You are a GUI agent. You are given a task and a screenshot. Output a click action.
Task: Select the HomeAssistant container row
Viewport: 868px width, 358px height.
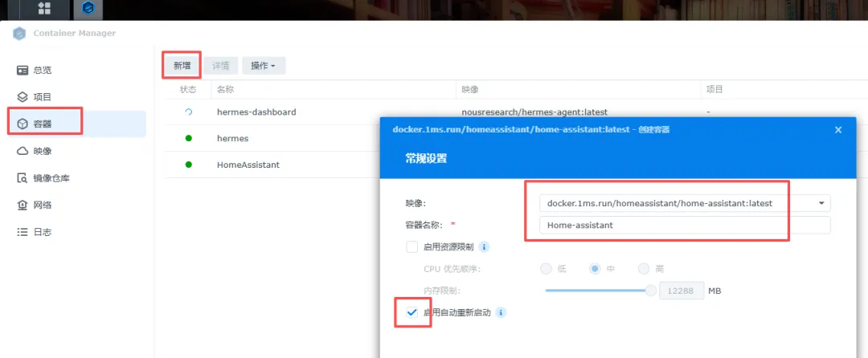[273, 165]
